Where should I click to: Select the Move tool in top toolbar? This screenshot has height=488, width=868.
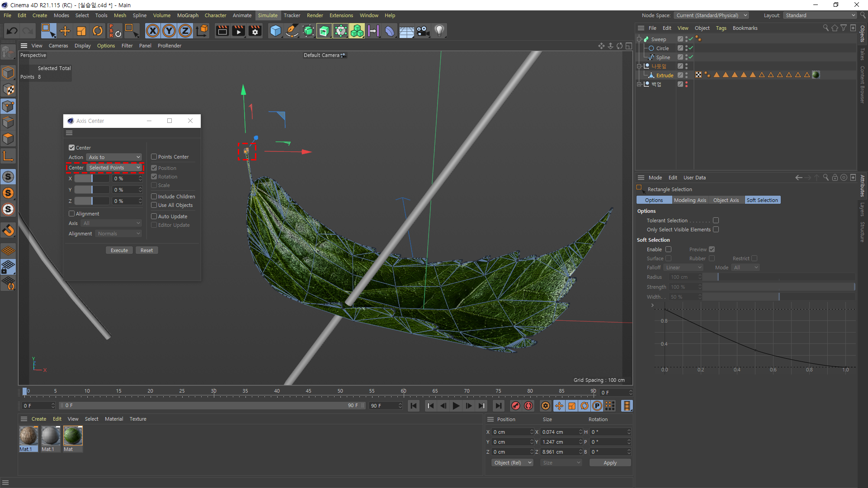[x=65, y=31]
